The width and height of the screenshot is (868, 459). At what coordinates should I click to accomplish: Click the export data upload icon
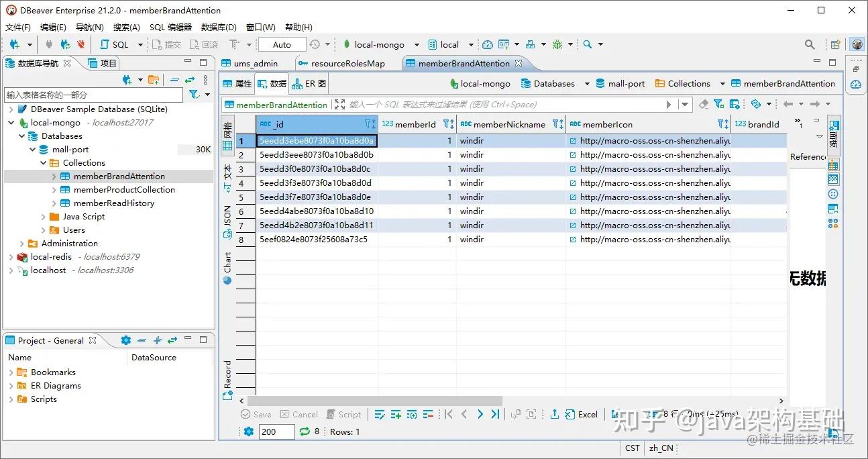coord(555,415)
